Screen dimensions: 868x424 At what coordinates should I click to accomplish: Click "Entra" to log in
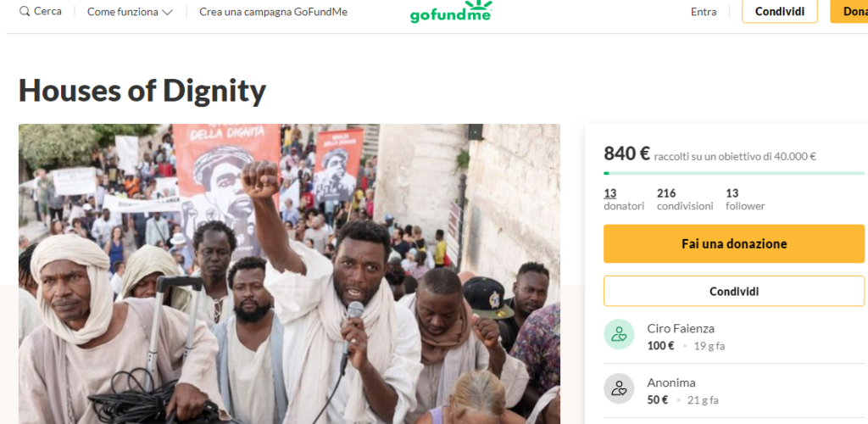[x=704, y=12]
